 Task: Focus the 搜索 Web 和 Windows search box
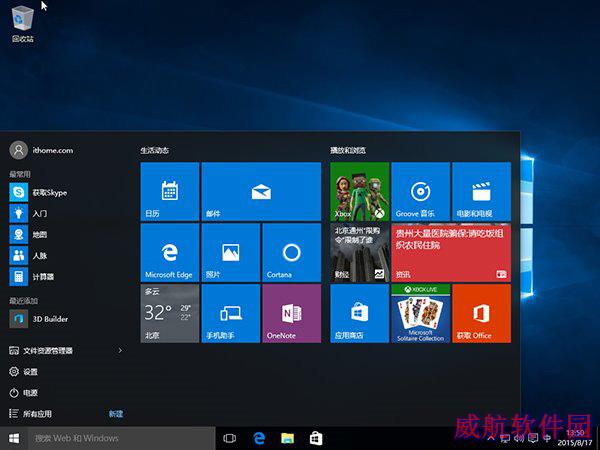pos(122,439)
